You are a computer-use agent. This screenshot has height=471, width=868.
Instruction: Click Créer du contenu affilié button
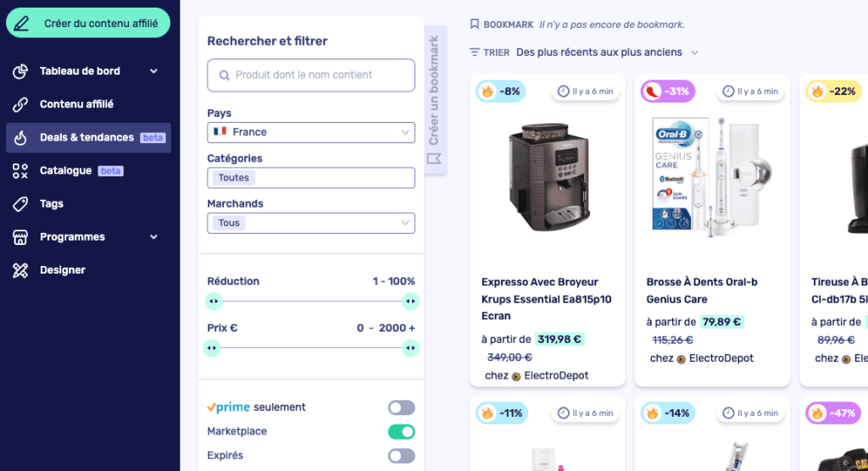(x=88, y=23)
